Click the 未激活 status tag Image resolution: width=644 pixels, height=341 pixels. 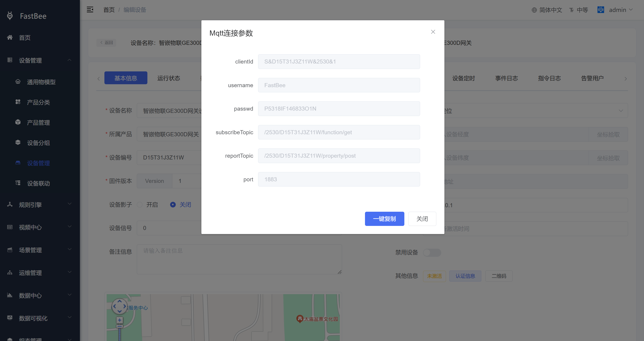(435, 276)
